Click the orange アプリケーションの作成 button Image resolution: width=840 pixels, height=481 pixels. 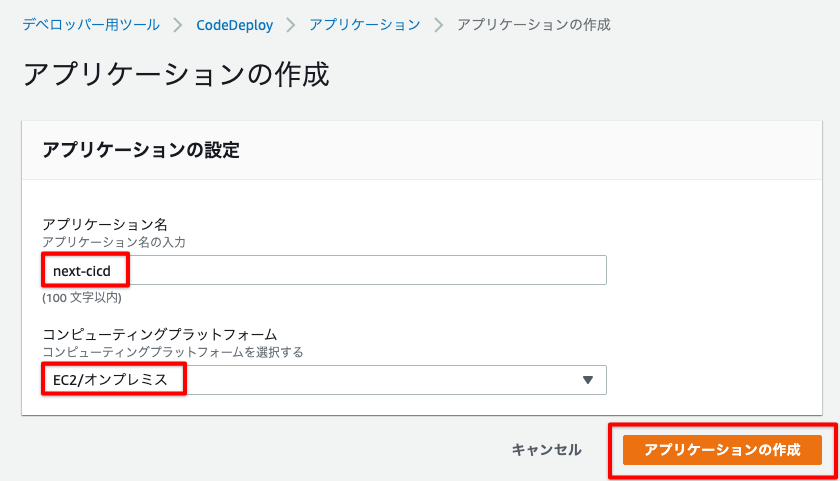coord(722,450)
